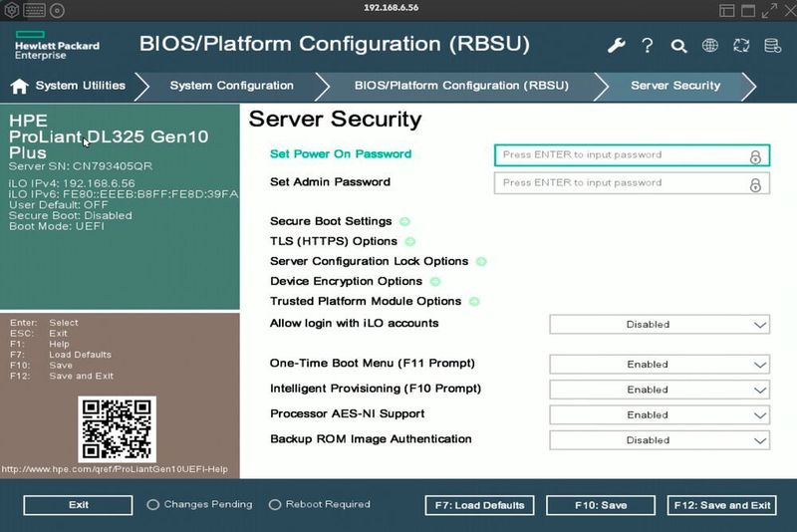Screen dimensions: 797x532
Task: Click the green arrow next to Secure Boot Settings
Action: tap(404, 221)
